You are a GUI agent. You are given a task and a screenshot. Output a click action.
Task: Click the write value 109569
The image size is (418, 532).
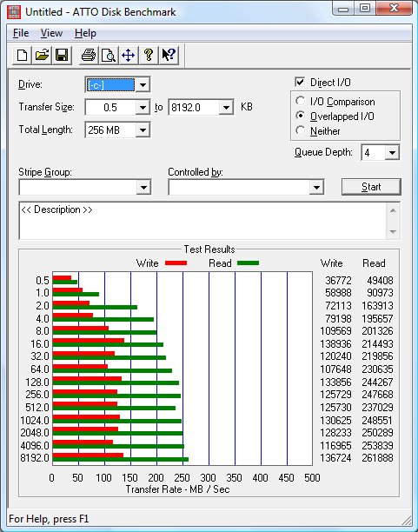336,331
